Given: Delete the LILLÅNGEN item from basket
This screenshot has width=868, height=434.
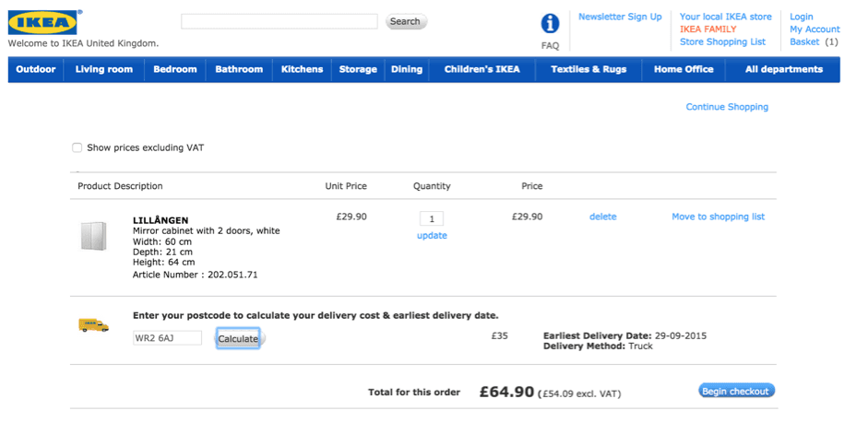Looking at the screenshot, I should point(603,217).
